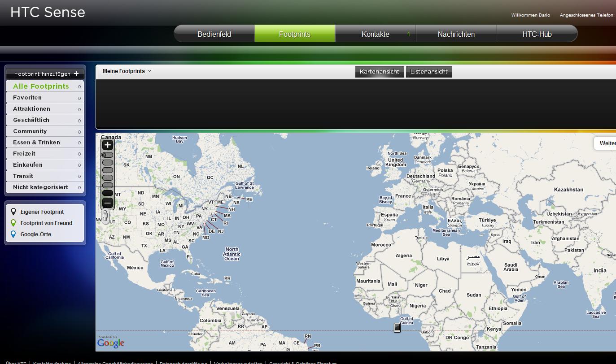Image resolution: width=616 pixels, height=364 pixels.
Task: Open the HTC-Hub tab
Action: click(537, 34)
